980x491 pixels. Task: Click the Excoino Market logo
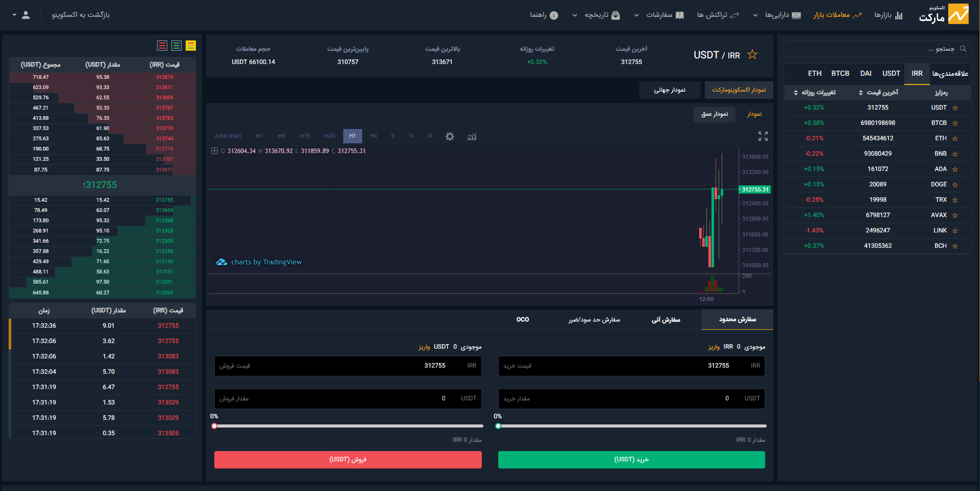click(x=944, y=14)
